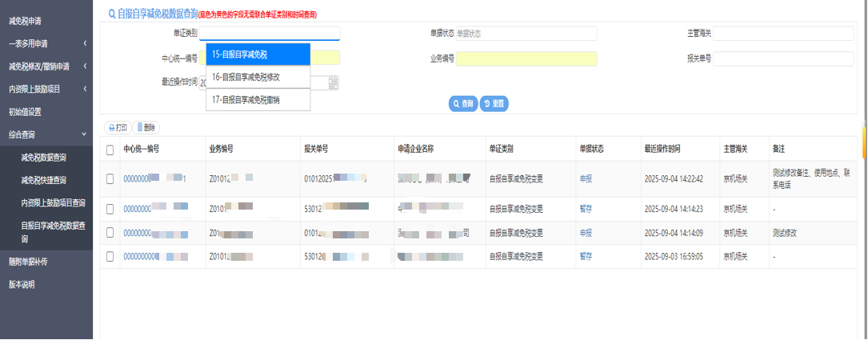This screenshot has height=340, width=868.
Task: Open 版本说明 in the sidebar
Action: pos(22,284)
